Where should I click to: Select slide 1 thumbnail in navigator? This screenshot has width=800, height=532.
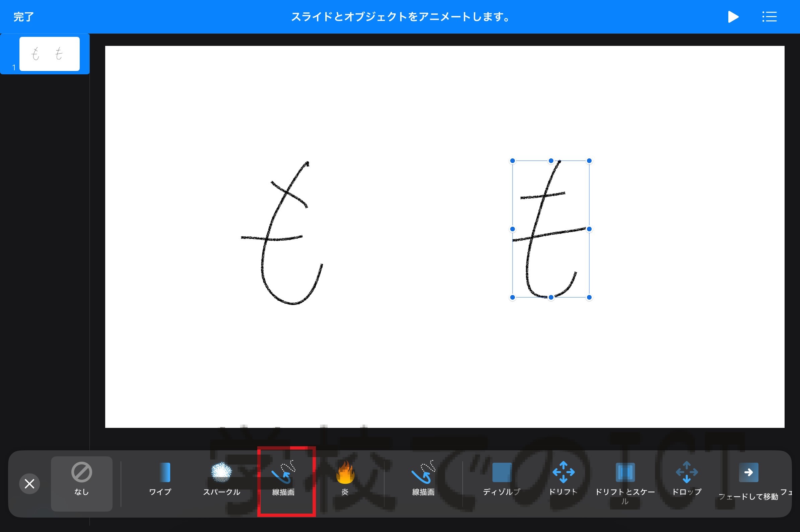tap(50, 54)
